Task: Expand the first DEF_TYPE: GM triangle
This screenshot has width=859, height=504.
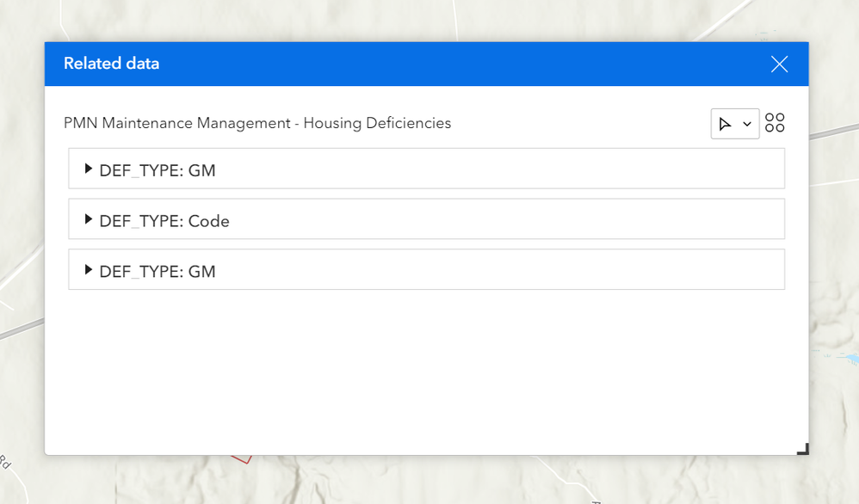Action: (88, 169)
